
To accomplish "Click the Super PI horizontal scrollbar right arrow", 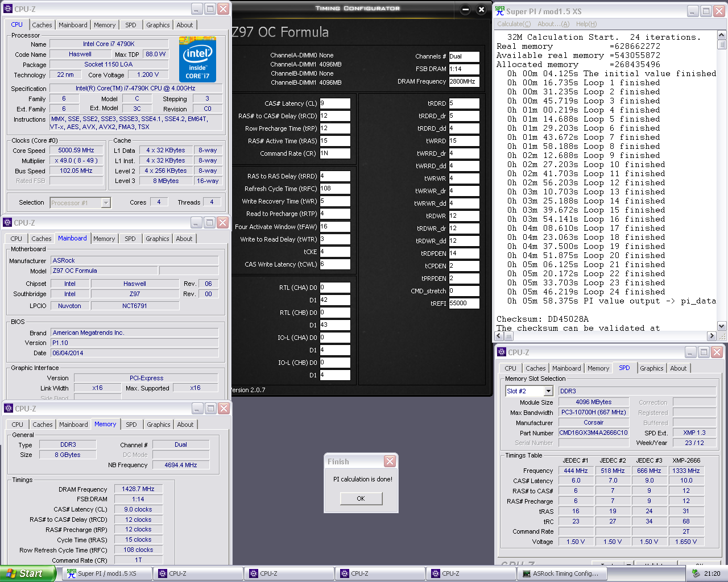I will [x=712, y=336].
